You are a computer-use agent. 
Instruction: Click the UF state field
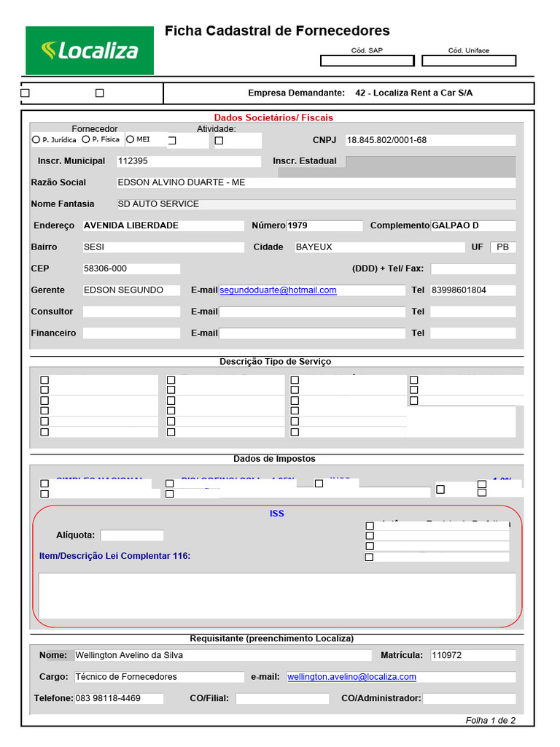503,247
